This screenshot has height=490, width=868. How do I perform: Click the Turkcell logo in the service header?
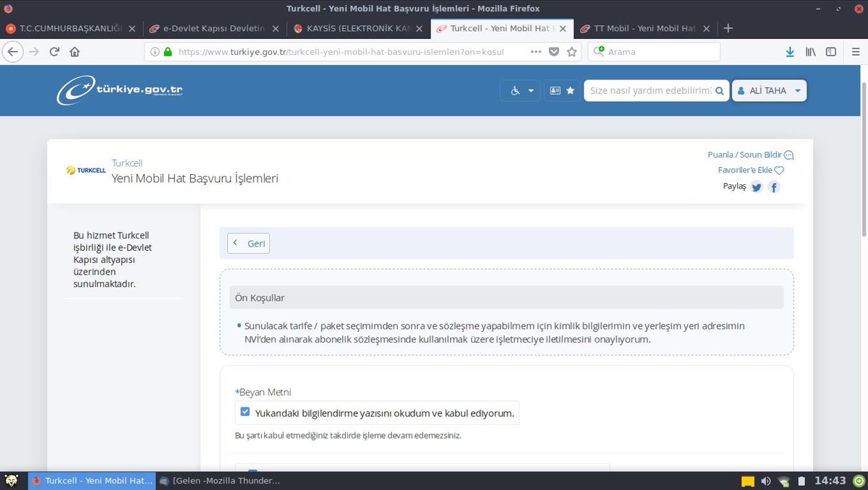(x=86, y=171)
